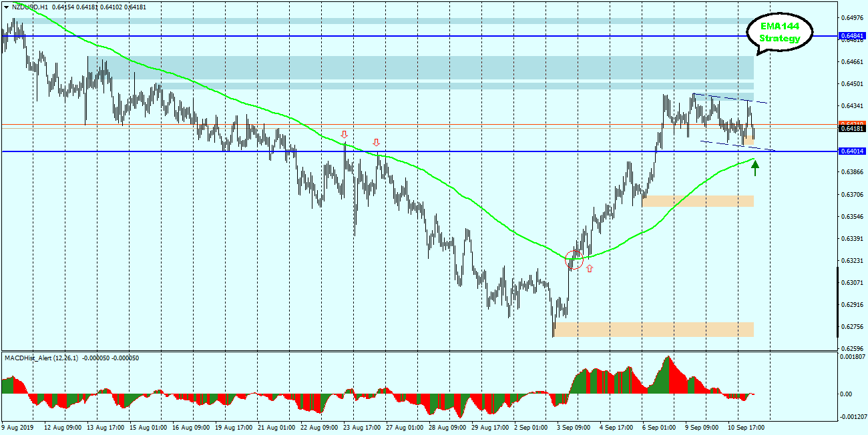This screenshot has width=868, height=435.
Task: Click the 0.64661 price axis label
Action: pyautogui.click(x=852, y=62)
